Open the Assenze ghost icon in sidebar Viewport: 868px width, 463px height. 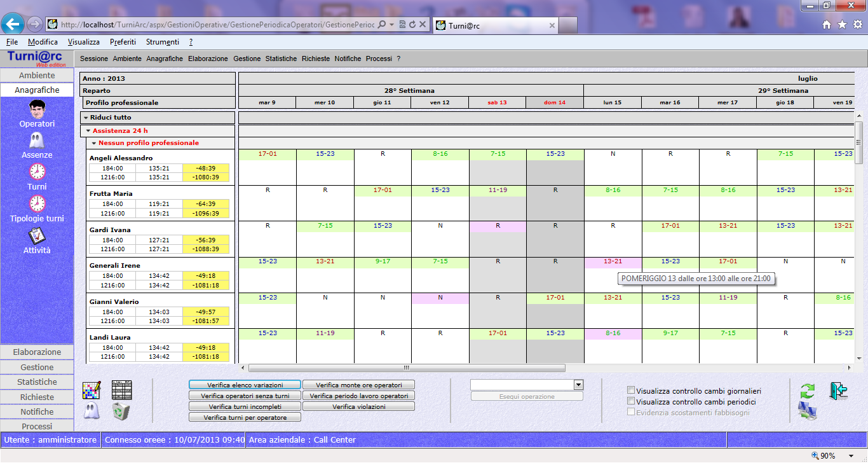click(x=37, y=141)
